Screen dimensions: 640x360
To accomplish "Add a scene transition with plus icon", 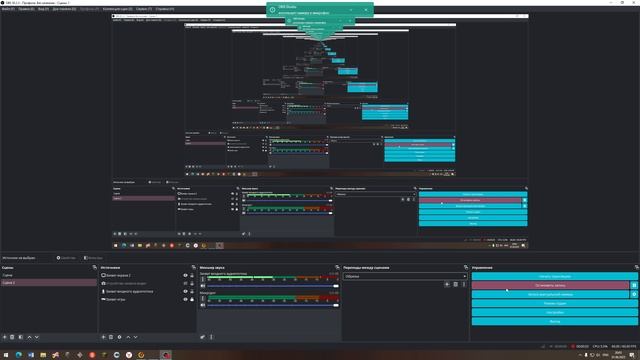I will pos(447,284).
